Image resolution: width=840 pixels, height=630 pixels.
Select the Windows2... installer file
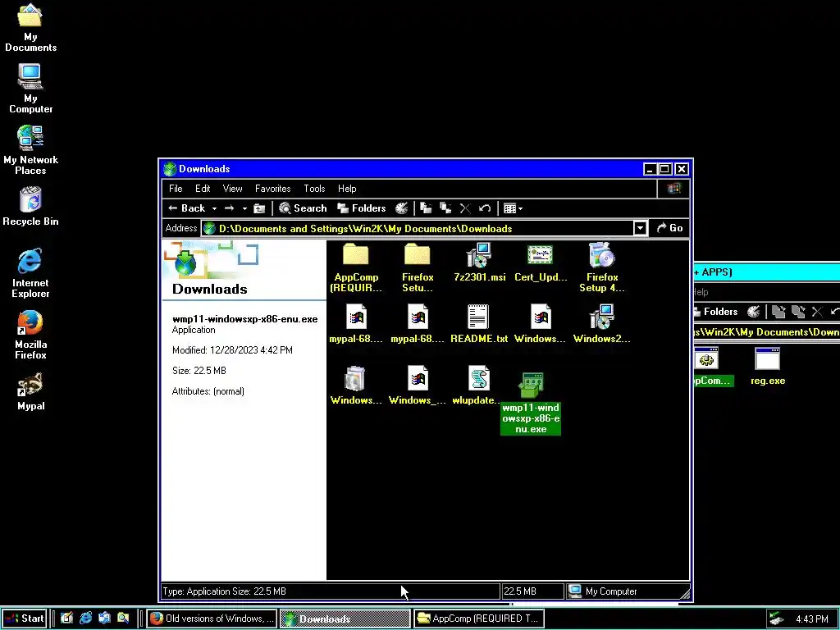(601, 323)
